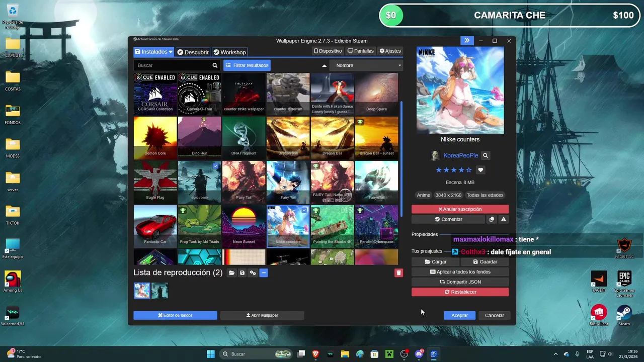This screenshot has width=644, height=362.
Task: Select the Fantastic Car wallpaper
Action: [x=155, y=226]
